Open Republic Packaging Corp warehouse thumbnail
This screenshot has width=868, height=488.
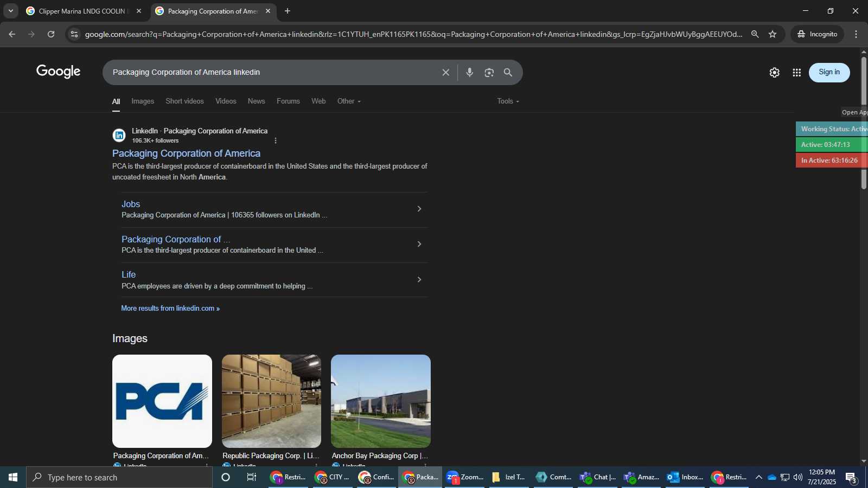tap(271, 401)
